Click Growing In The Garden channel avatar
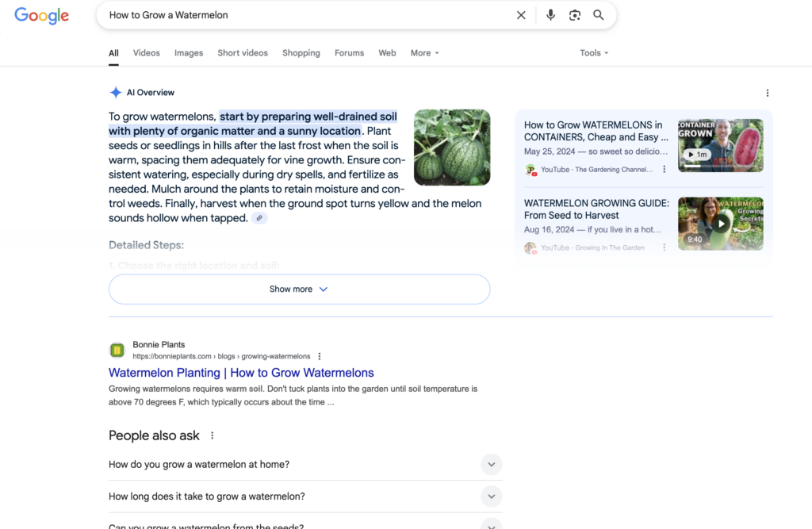 [530, 247]
